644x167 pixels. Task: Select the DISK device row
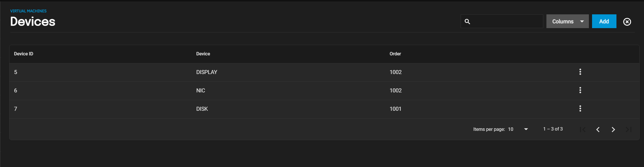(x=202, y=109)
